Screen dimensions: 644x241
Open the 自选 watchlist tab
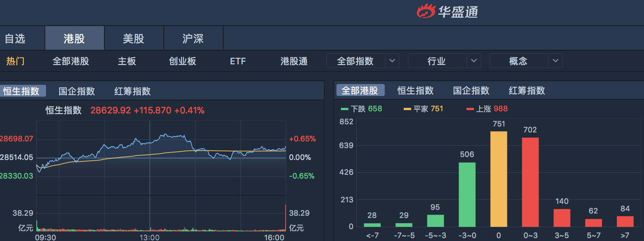click(x=15, y=38)
